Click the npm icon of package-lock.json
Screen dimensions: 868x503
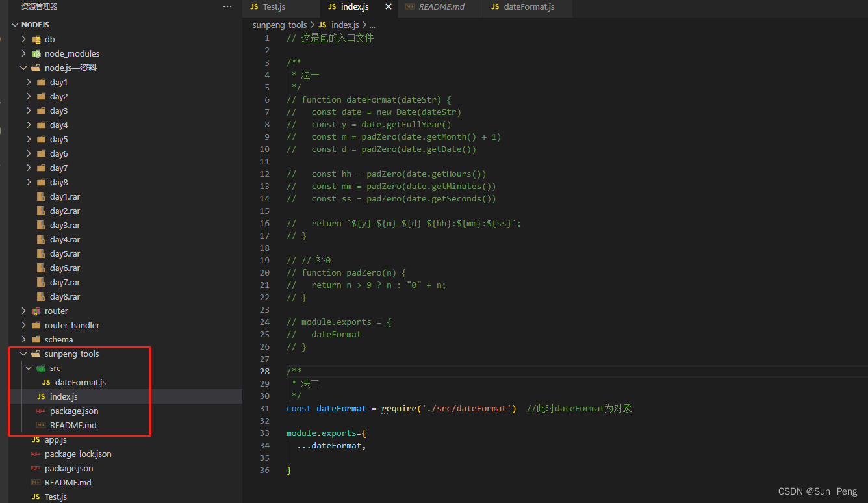(36, 454)
